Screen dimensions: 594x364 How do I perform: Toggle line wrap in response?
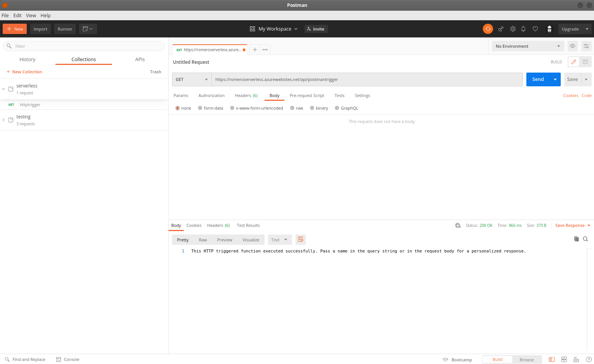pos(300,240)
